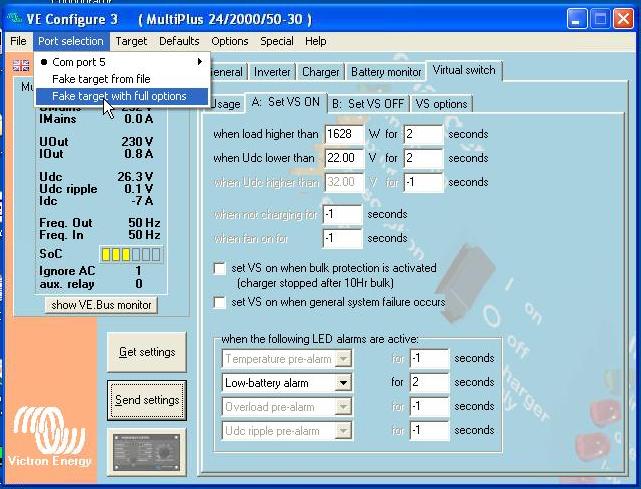Click the Freq. Out 50 Hz reading
641x489 pixels.
tap(144, 223)
